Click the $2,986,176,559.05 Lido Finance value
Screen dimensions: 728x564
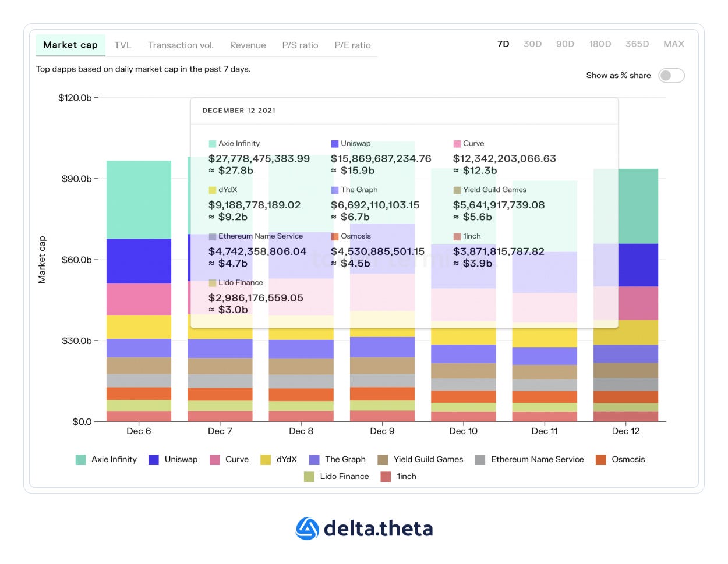click(256, 297)
